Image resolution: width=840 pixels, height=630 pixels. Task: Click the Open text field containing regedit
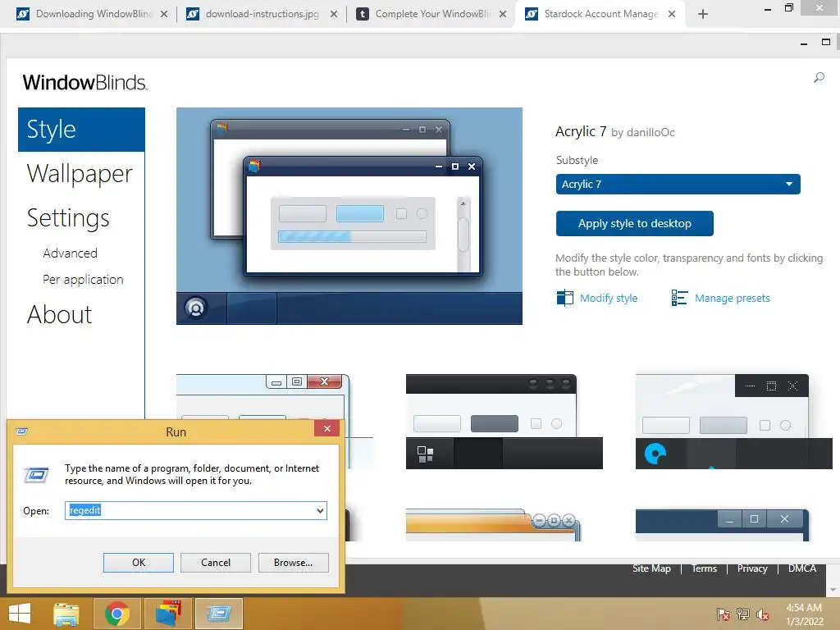click(x=195, y=510)
